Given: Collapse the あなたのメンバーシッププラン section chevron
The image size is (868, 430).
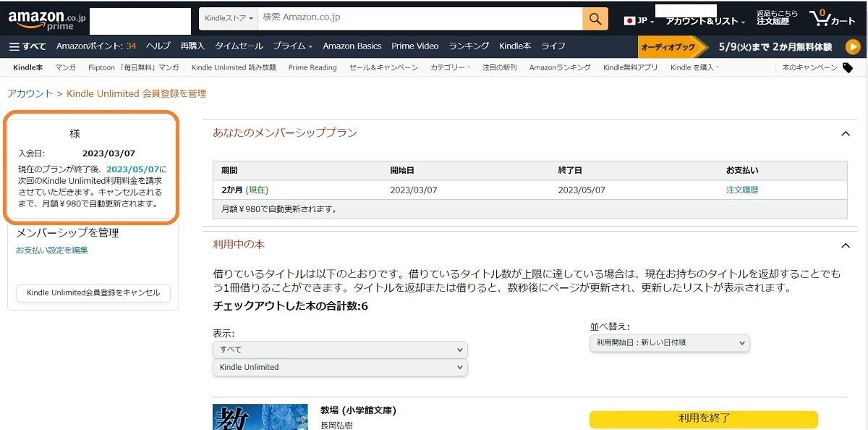Looking at the screenshot, I should (x=846, y=133).
